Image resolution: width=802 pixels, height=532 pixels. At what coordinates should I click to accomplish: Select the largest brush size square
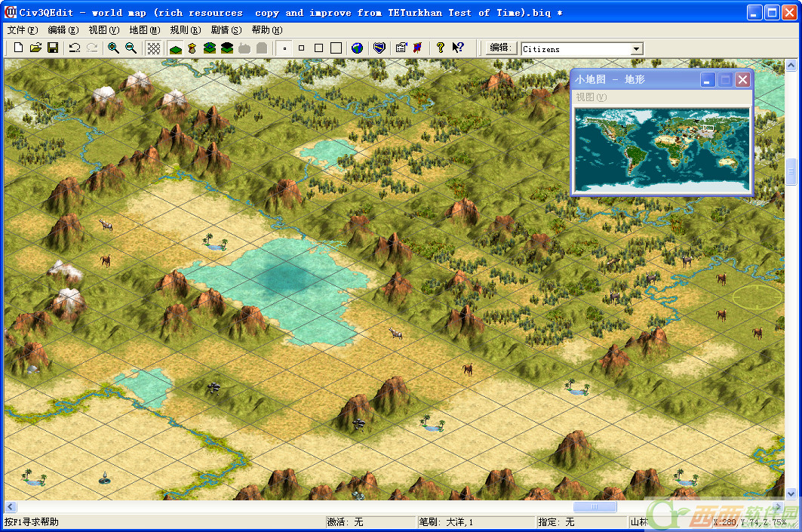pyautogui.click(x=336, y=48)
